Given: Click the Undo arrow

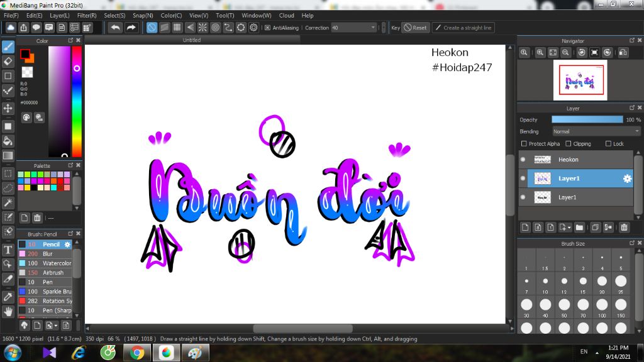Looking at the screenshot, I should 116,28.
